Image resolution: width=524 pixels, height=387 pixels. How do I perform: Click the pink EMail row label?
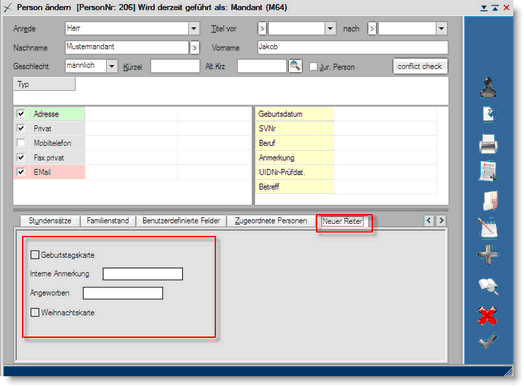pyautogui.click(x=57, y=172)
